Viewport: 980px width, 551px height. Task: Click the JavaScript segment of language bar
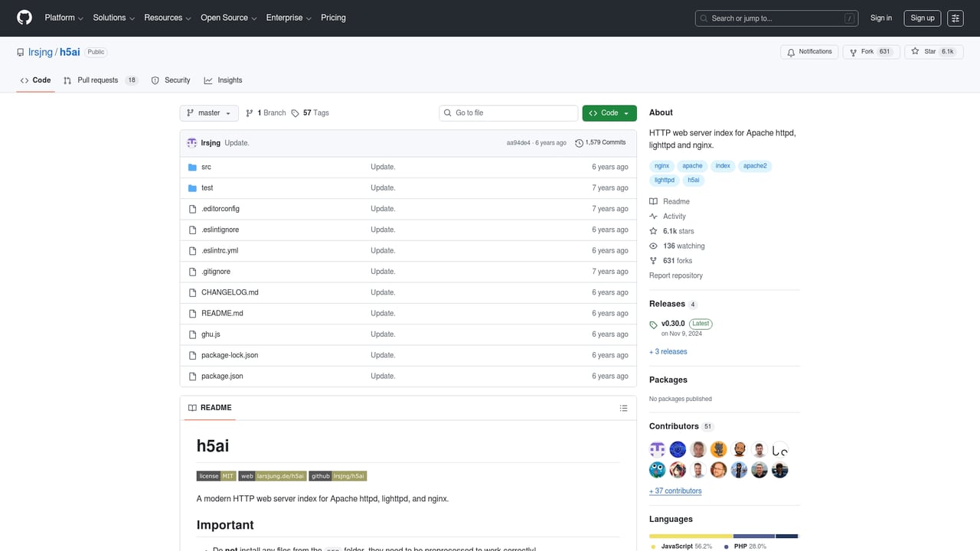tap(691, 536)
